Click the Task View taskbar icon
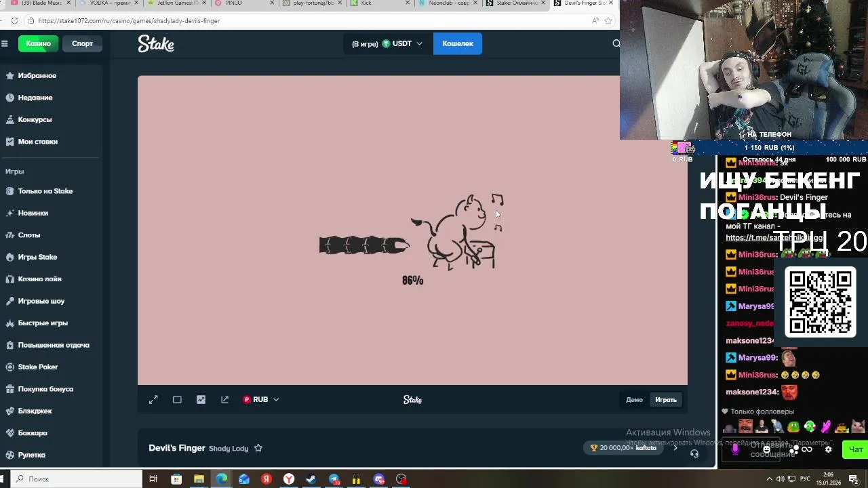The height and width of the screenshot is (488, 868). [153, 479]
